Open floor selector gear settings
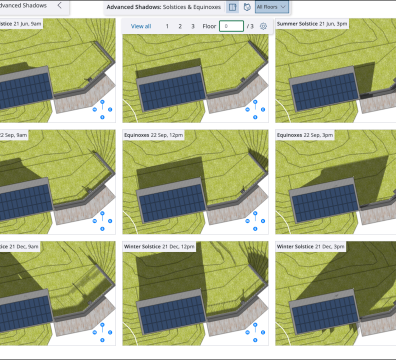Image resolution: width=396 pixels, height=360 pixels. 263,26
